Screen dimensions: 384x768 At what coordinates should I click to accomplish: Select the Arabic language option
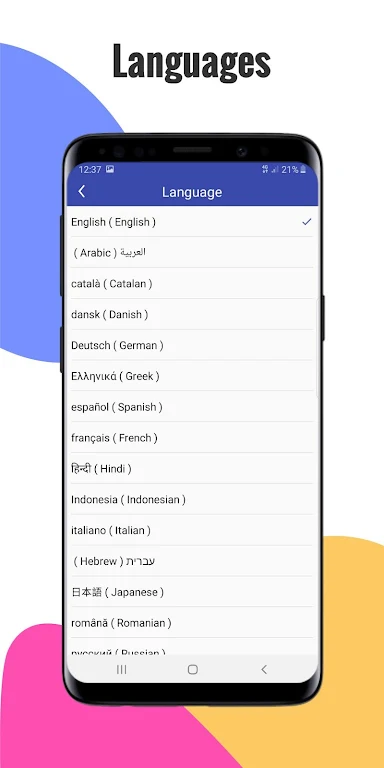[x=192, y=253]
